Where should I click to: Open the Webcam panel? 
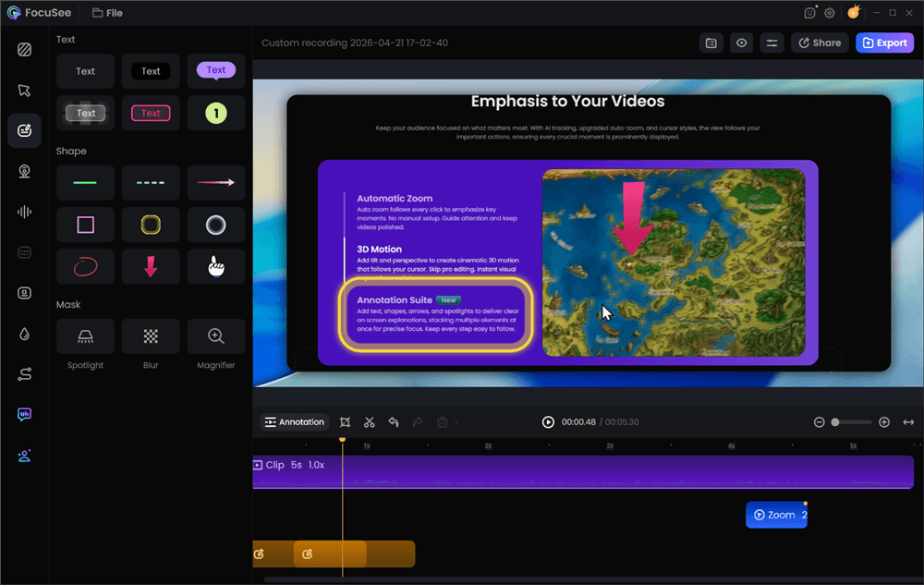[24, 171]
